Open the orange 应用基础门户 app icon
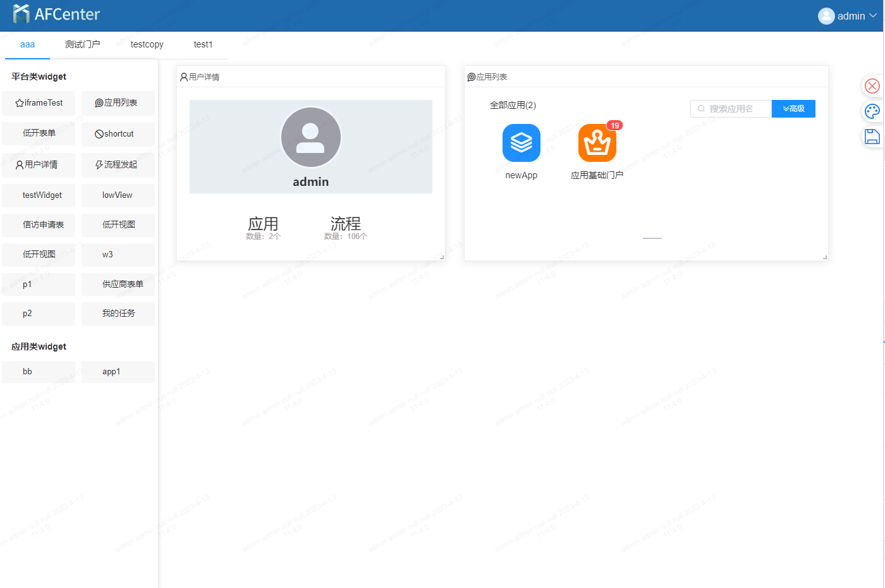 pyautogui.click(x=597, y=143)
